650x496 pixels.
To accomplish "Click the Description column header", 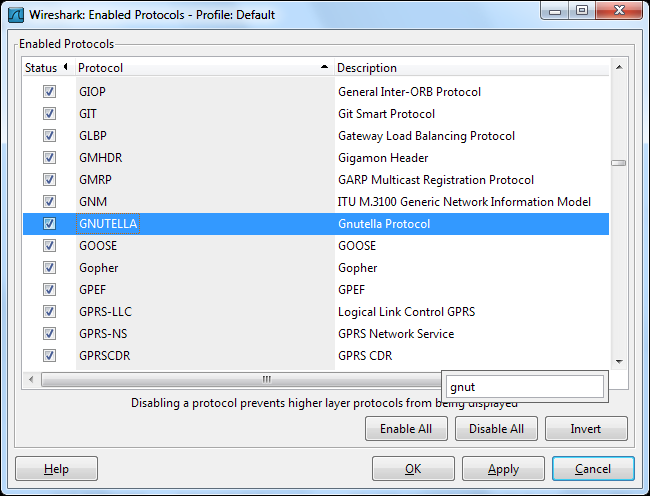I will point(472,68).
